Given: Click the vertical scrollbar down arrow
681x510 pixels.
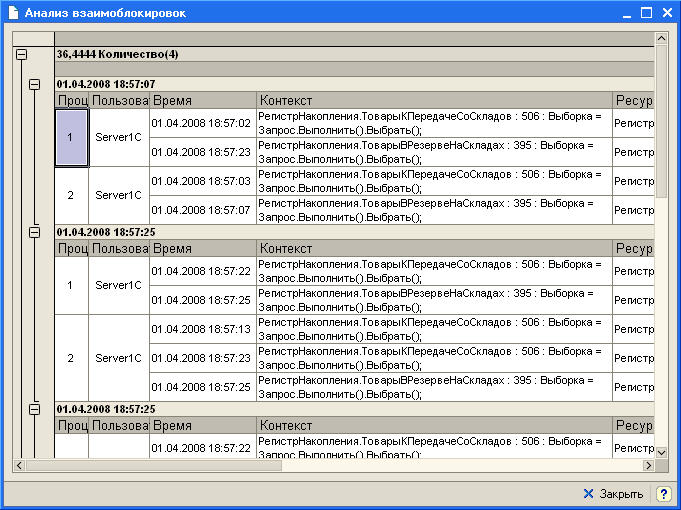Looking at the screenshot, I should click(660, 453).
